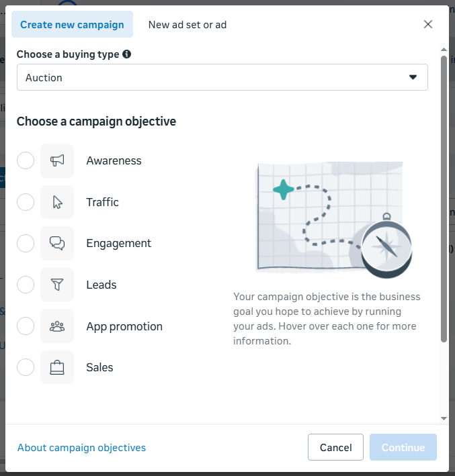Select the Awareness radio button

click(x=26, y=161)
